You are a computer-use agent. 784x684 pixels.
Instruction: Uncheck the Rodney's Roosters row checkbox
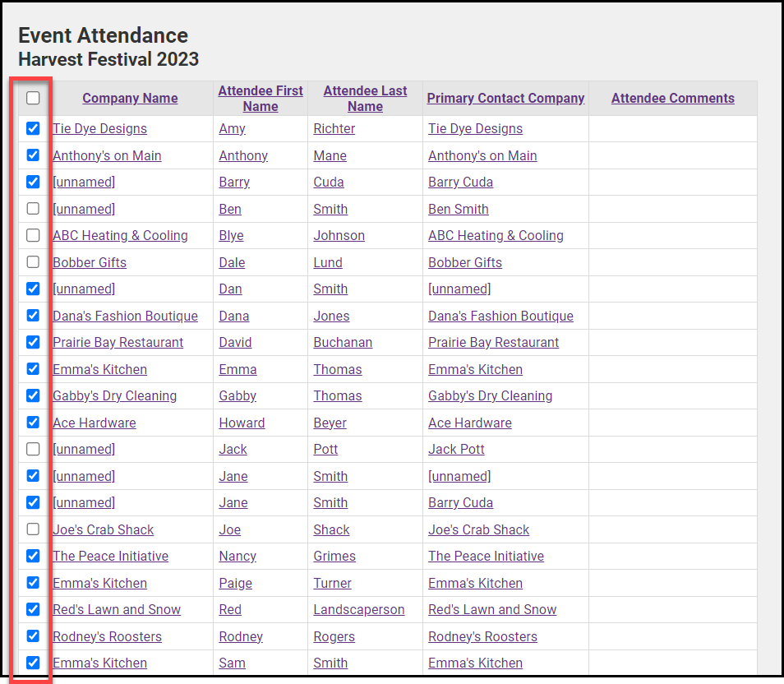[x=33, y=636]
